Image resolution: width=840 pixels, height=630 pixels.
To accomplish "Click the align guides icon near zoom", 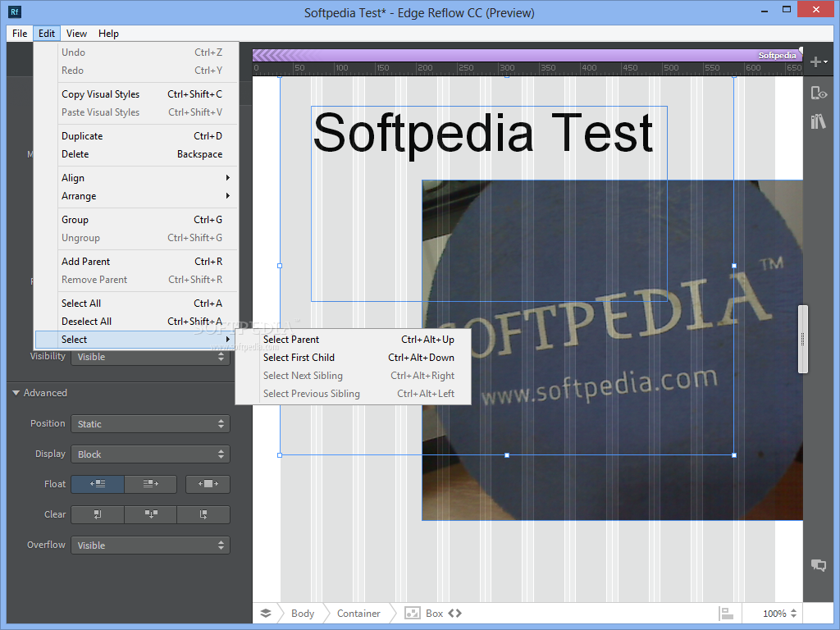I will 726,614.
